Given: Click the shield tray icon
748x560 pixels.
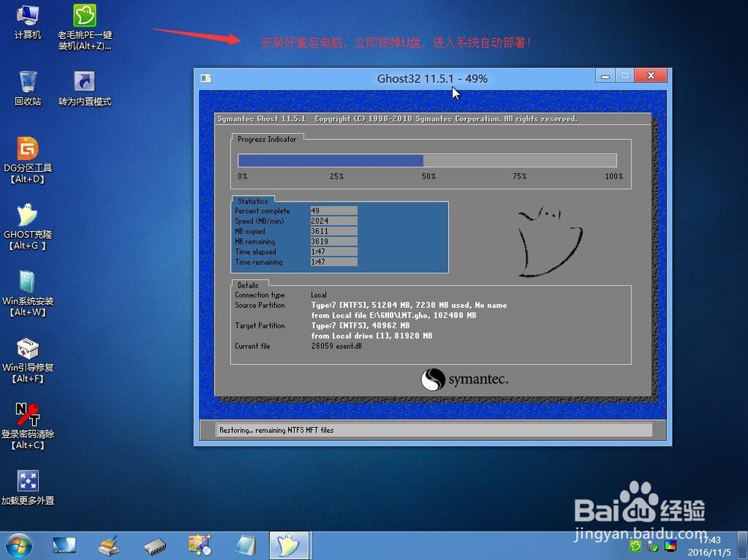Looking at the screenshot, I should [653, 547].
